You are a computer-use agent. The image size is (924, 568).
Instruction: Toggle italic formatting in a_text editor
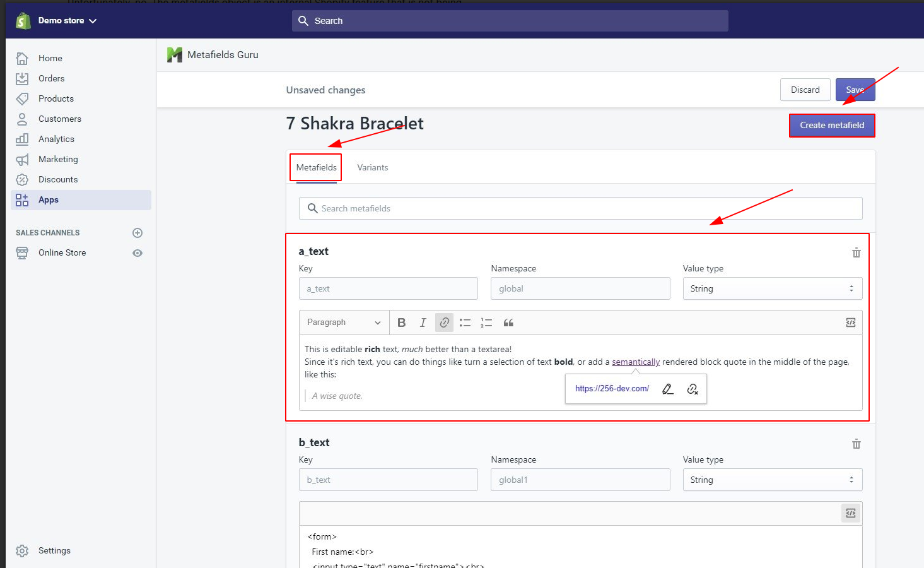(423, 322)
